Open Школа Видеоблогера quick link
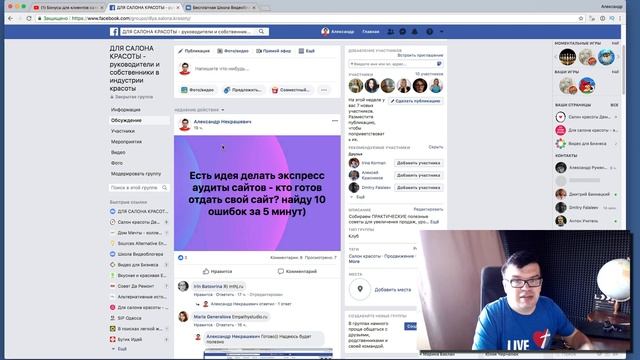Screen dimensions: 640x360 click(x=140, y=254)
